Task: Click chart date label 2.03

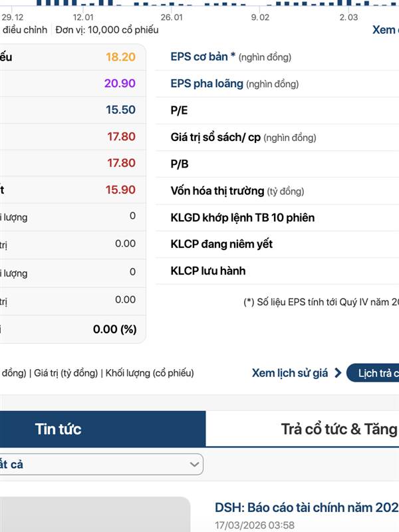Action: (x=348, y=17)
